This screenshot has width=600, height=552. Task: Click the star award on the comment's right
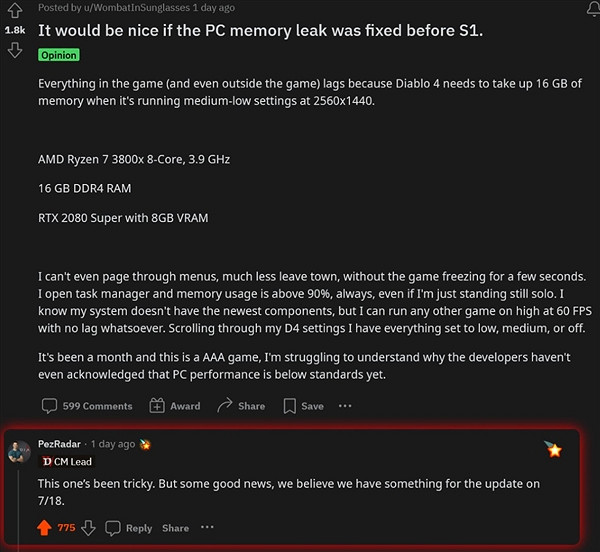tap(553, 449)
